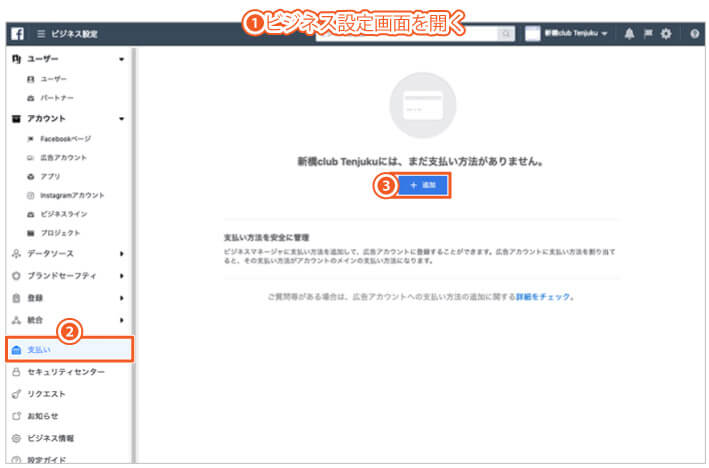
Task: Click the search magnifier button
Action: pos(506,34)
